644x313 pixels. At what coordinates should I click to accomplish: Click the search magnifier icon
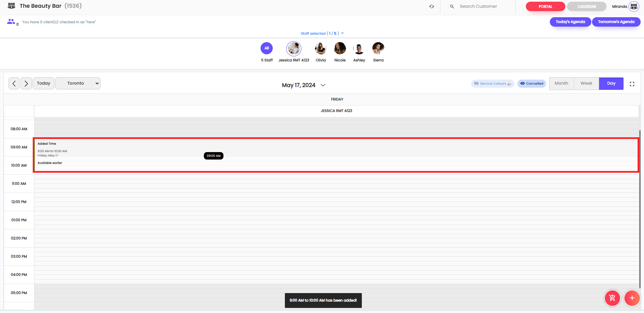[452, 6]
